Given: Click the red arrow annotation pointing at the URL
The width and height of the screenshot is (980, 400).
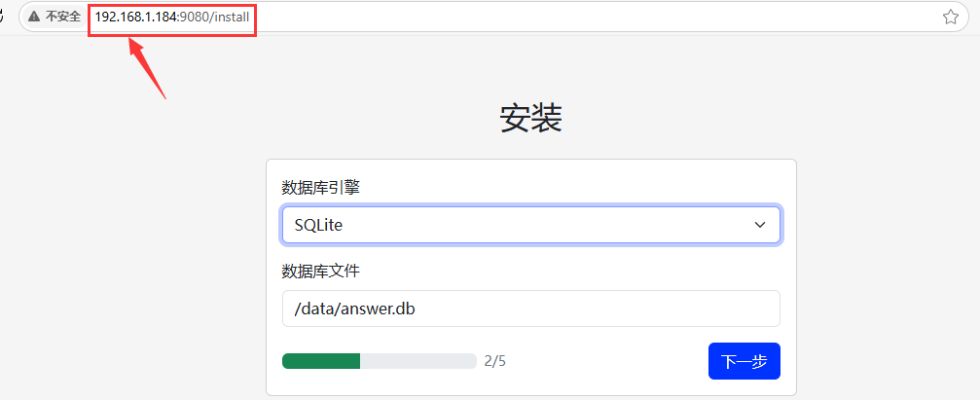Looking at the screenshot, I should pos(148,67).
